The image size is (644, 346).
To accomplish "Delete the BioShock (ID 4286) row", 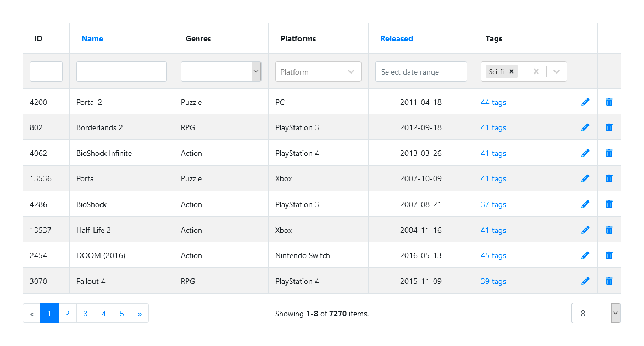I will point(609,204).
